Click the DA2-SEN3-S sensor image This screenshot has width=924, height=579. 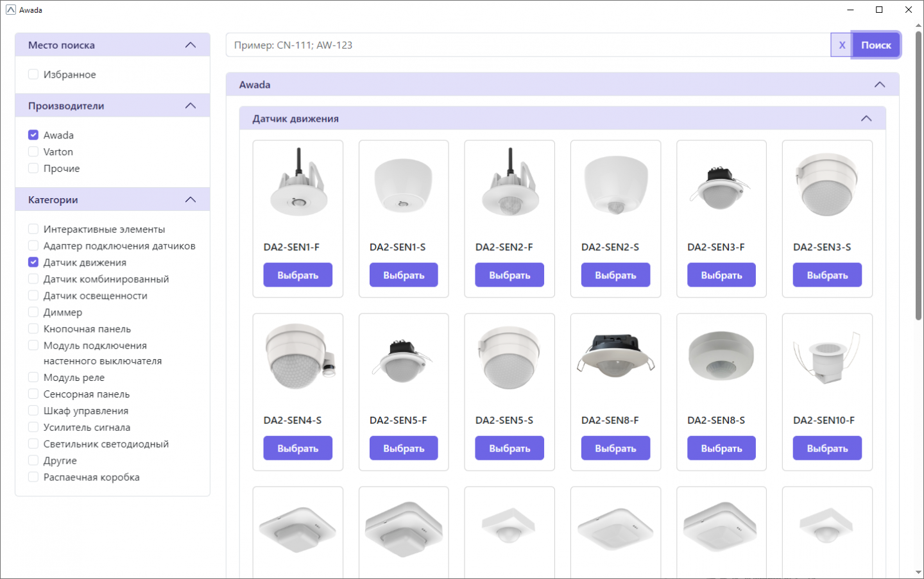click(826, 185)
